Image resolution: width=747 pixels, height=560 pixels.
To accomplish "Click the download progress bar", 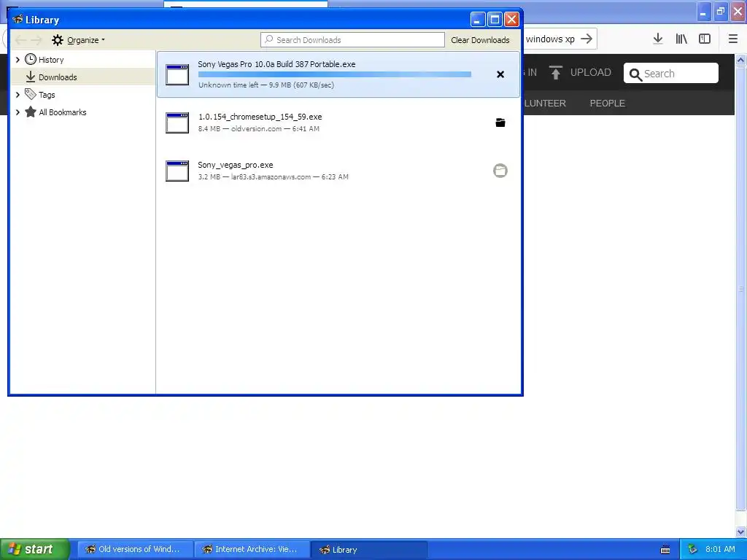I will point(334,74).
